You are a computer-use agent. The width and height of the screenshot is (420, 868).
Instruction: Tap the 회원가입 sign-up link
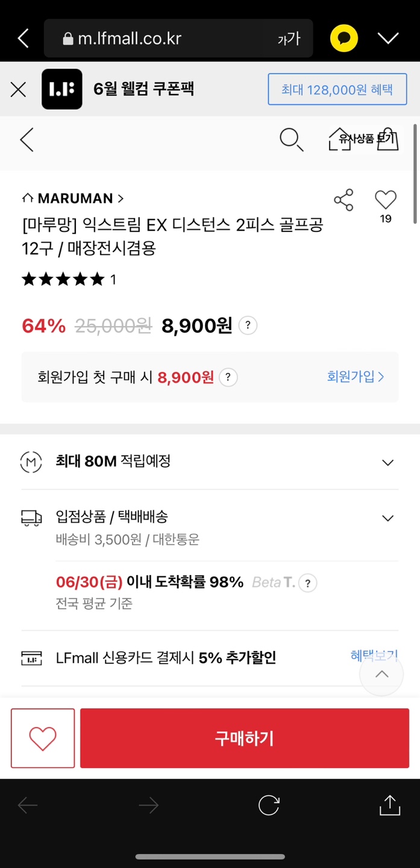pyautogui.click(x=356, y=377)
